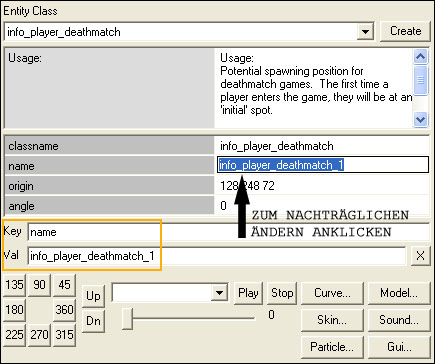The height and width of the screenshot is (364, 435).
Task: Set angle to 270
Action: pyautogui.click(x=39, y=335)
